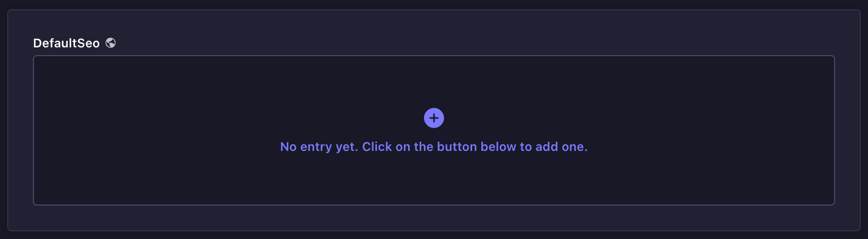
Task: Click the "No entry yet" message text
Action: 433,147
